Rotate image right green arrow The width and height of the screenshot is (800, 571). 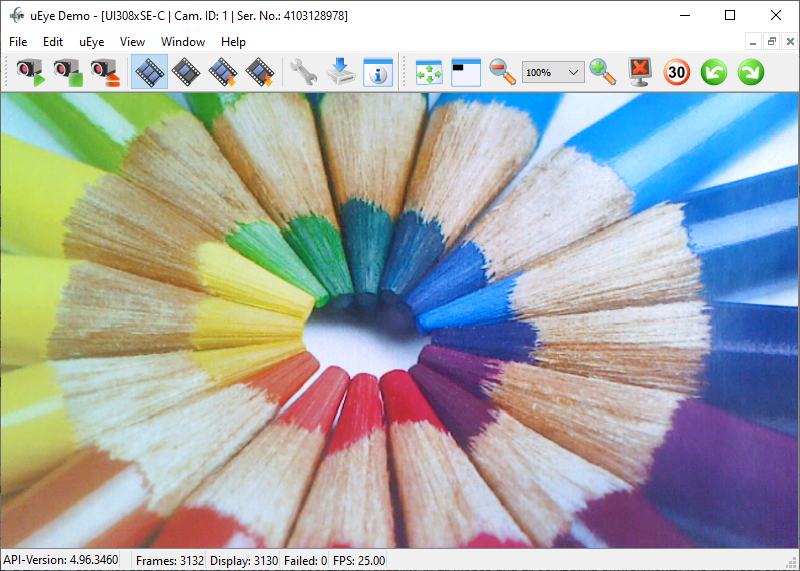pos(751,72)
